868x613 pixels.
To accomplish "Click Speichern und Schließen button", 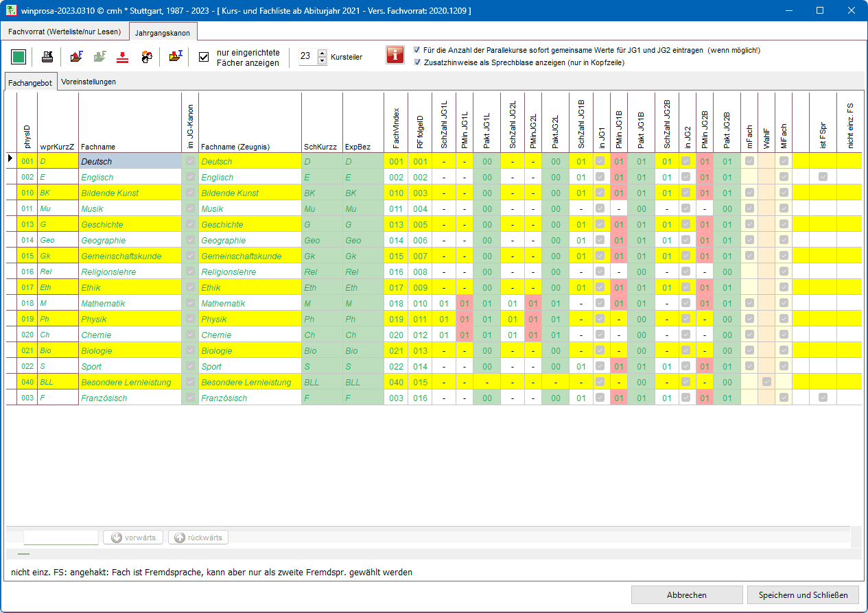I will point(803,594).
